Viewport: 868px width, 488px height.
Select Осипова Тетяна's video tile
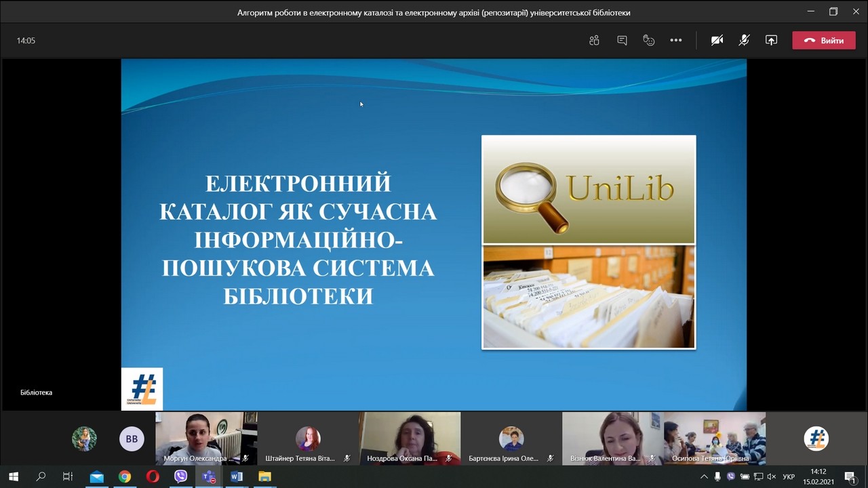coord(715,439)
